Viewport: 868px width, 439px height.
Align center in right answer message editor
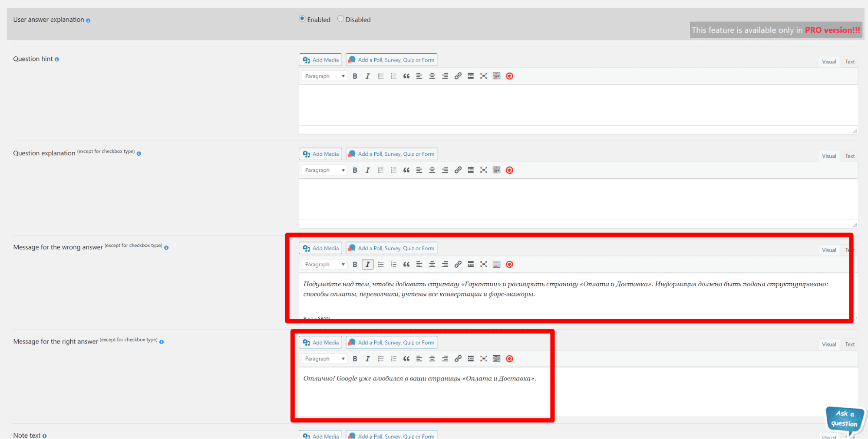tap(432, 359)
